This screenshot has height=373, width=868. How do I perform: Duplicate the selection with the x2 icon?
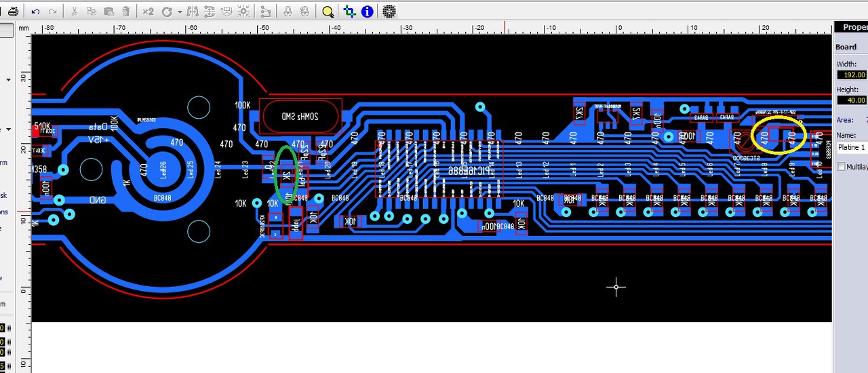[148, 12]
